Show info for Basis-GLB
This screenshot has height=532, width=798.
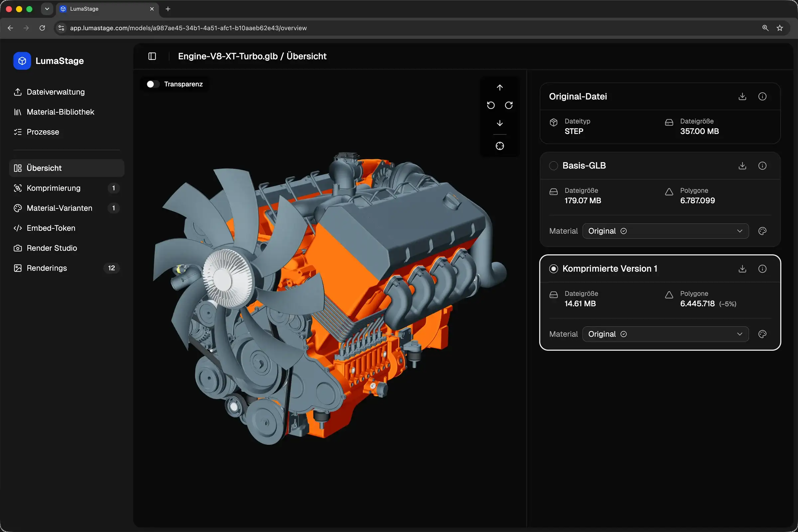762,166
